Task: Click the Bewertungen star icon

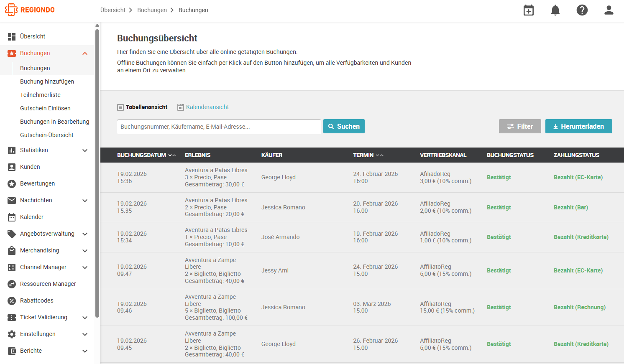Action: point(12,183)
